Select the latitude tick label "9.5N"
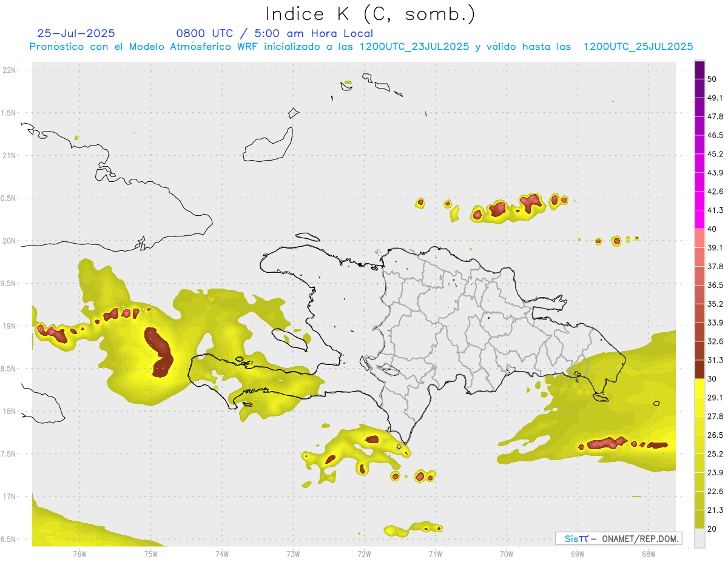 [x=9, y=284]
